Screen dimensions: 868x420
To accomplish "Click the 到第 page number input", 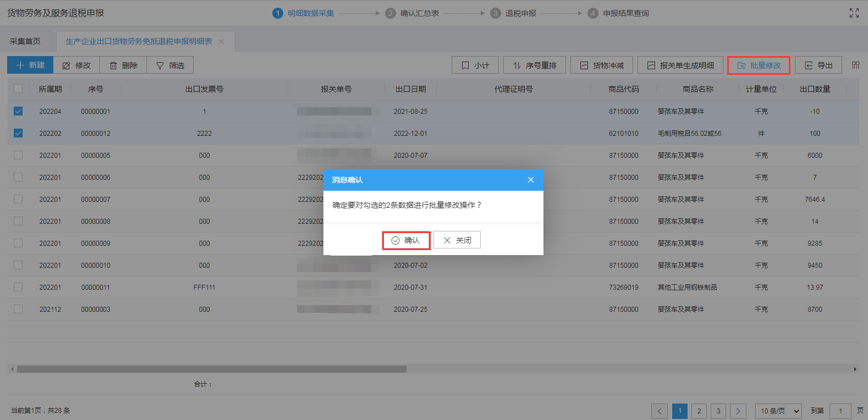I will click(840, 411).
